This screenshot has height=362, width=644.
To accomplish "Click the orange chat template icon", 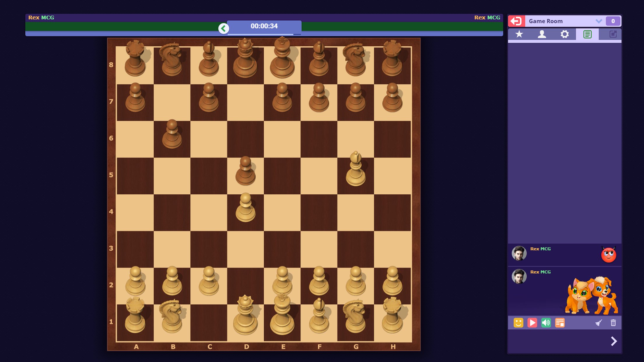I will tap(560, 323).
